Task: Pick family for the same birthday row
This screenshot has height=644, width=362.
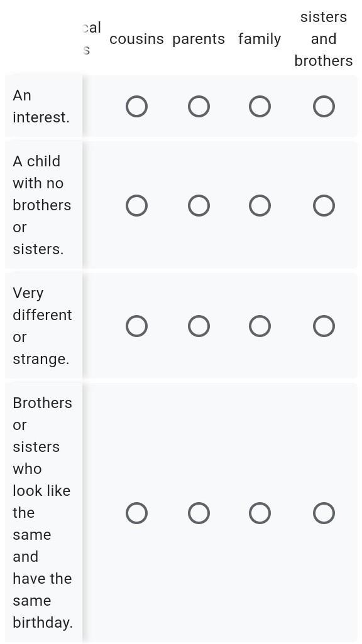Action: 260,513
